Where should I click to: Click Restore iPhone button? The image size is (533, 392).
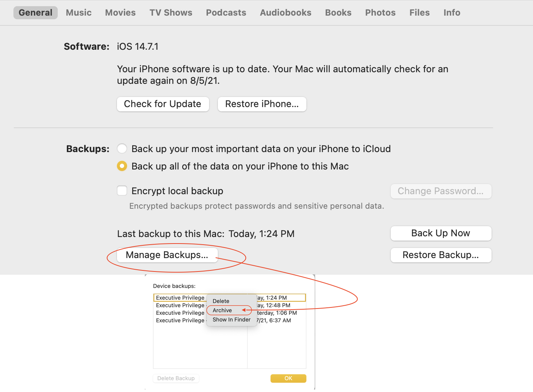point(262,104)
